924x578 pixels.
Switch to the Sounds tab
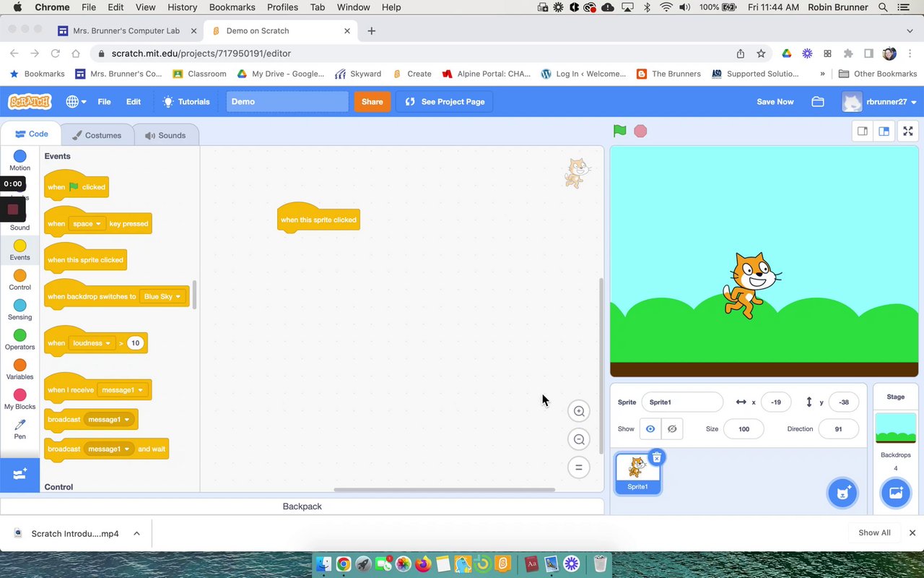pyautogui.click(x=165, y=135)
